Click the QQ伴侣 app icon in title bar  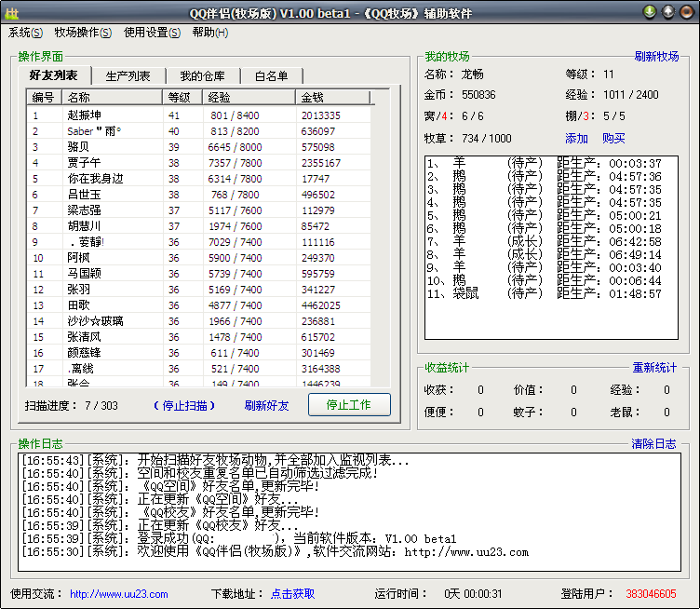(x=12, y=12)
